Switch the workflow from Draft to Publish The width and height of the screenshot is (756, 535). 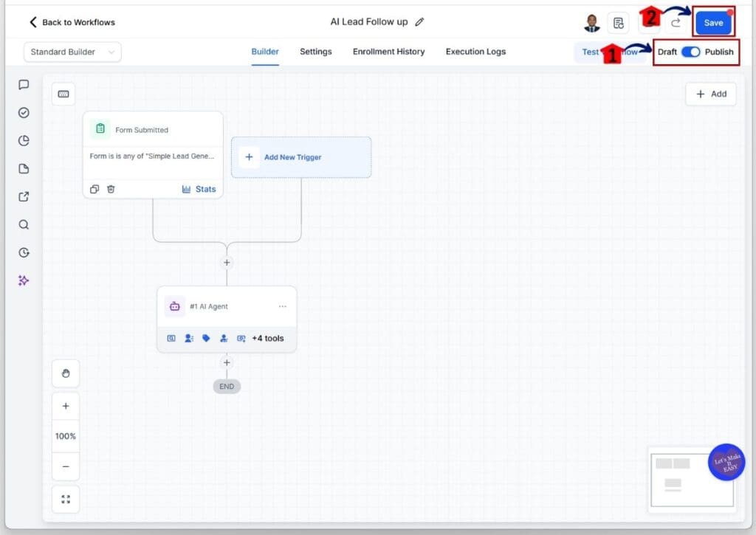pos(690,52)
